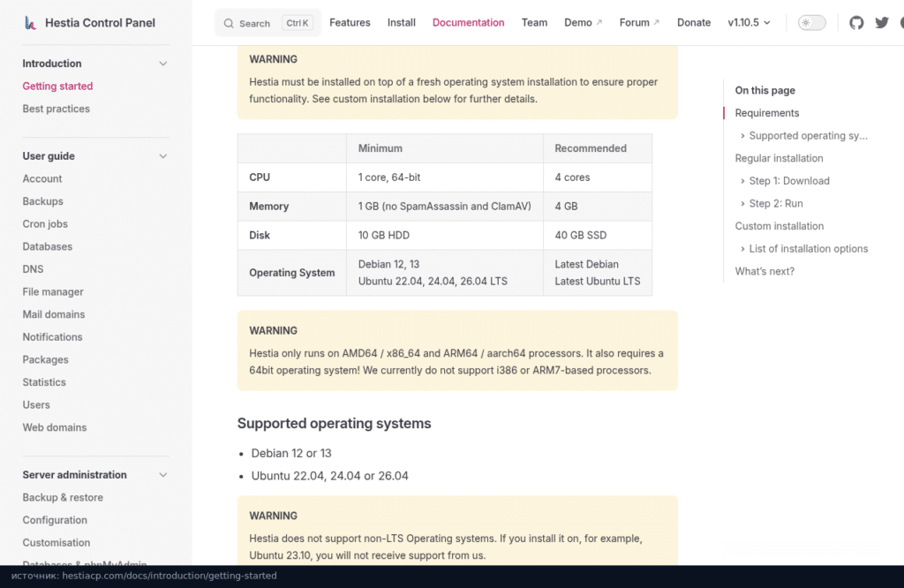Go to Account guide page
The height and width of the screenshot is (588, 904).
coord(42,178)
